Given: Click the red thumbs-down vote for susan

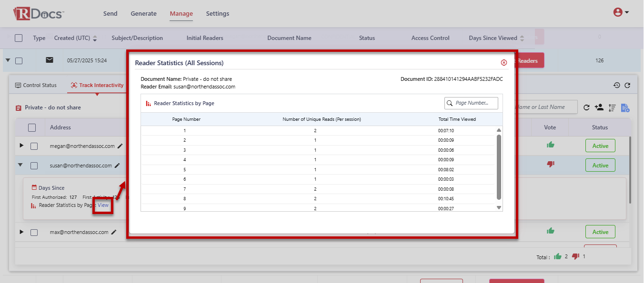Looking at the screenshot, I should [551, 164].
